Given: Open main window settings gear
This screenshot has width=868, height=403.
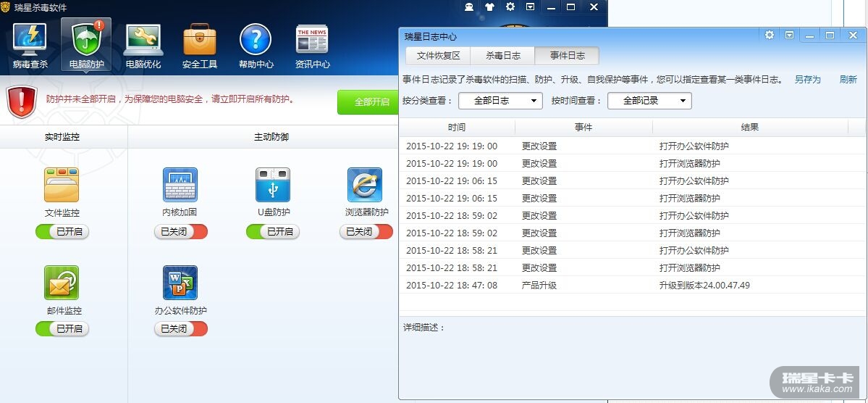Looking at the screenshot, I should point(510,7).
